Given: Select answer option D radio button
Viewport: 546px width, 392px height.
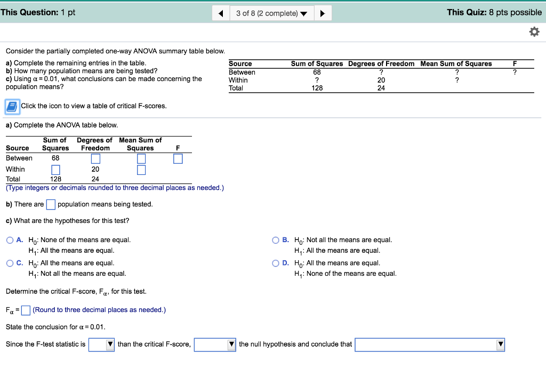Looking at the screenshot, I should click(x=276, y=263).
